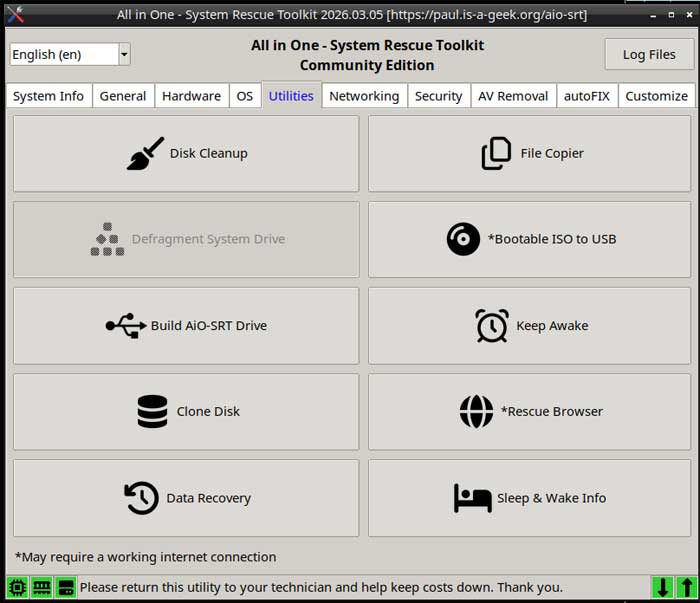The width and height of the screenshot is (700, 603).
Task: Click the File Copier icon
Action: point(496,154)
